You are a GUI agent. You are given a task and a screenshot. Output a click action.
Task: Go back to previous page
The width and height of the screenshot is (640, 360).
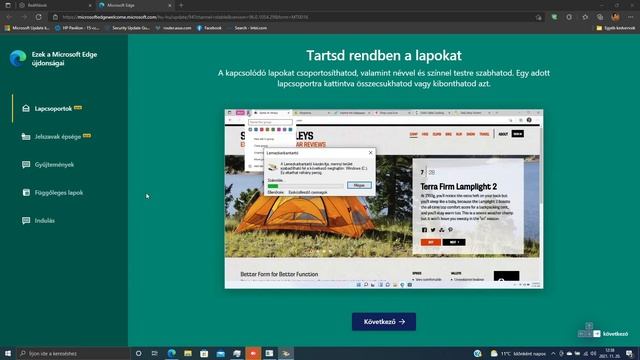tap(9, 17)
